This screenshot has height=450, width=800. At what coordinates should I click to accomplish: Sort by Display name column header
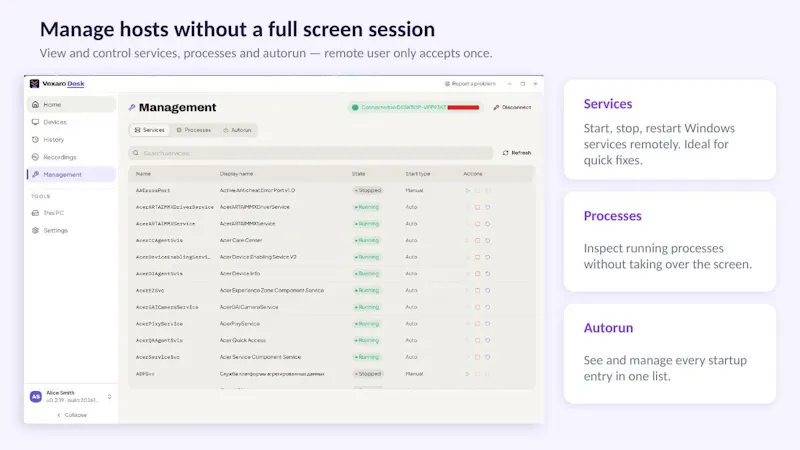(236, 174)
